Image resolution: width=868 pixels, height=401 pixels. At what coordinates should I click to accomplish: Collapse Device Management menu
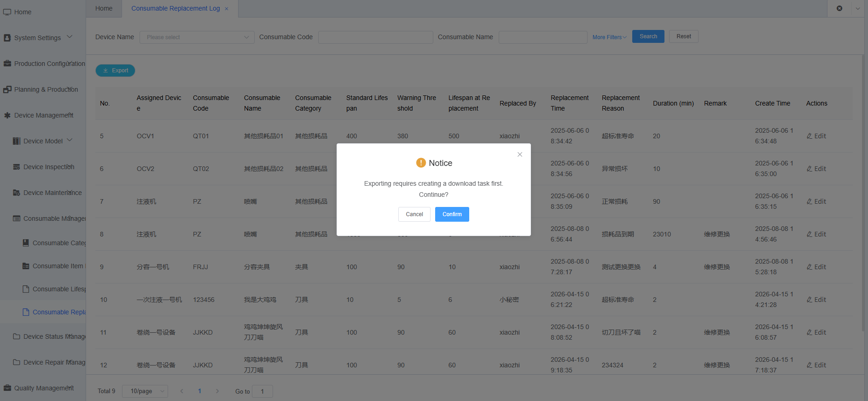tap(43, 115)
